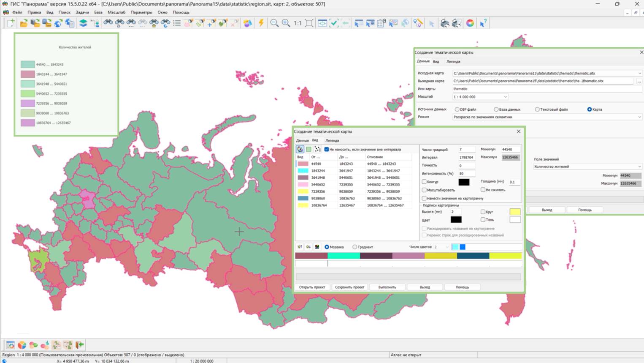Click the black Контур color swatch
Screen dimensions: 644x363
click(464, 182)
